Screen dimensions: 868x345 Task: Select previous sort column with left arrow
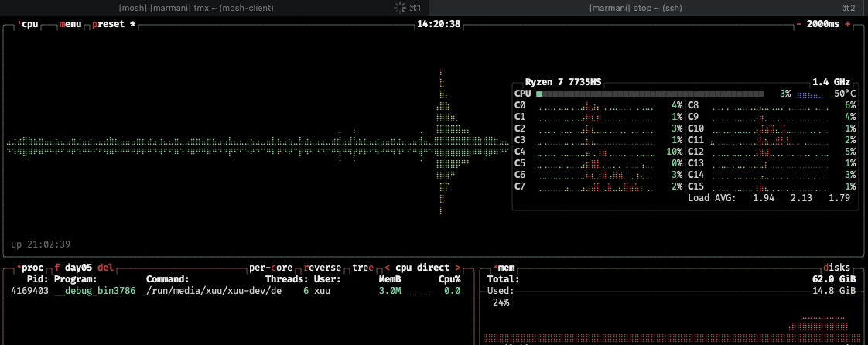click(388, 268)
